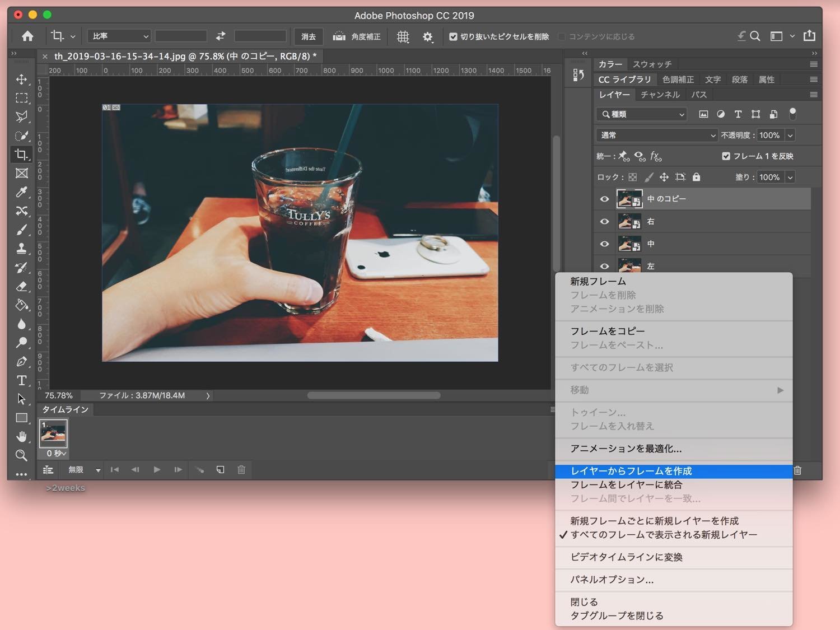Screen dimensions: 840x630
Task: Select the Path Selection arrow tool
Action: point(21,399)
